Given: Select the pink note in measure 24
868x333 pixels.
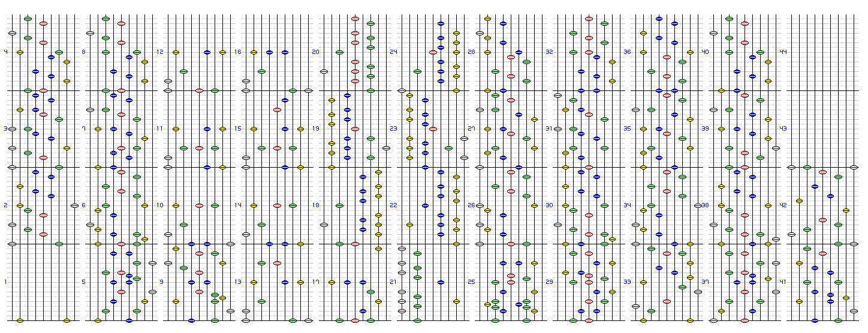Looking at the screenshot, I should click(x=433, y=52).
